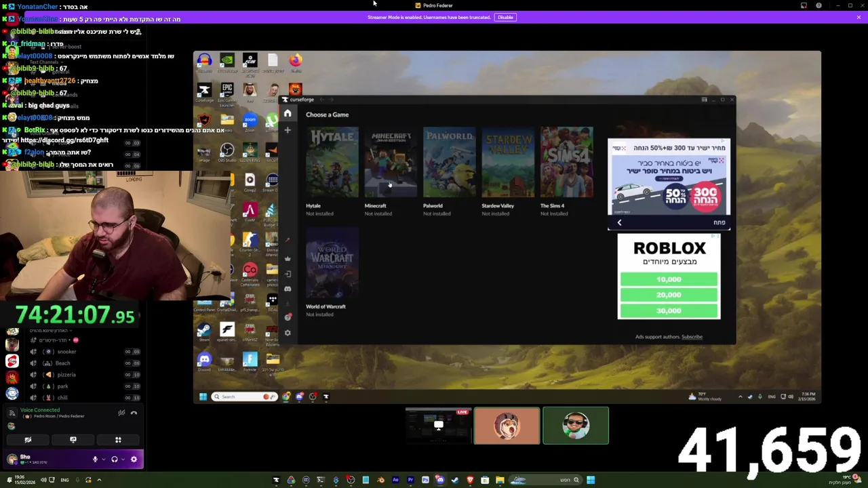Toggle noise suppression icon near Voice Connected
The height and width of the screenshot is (488, 868).
[x=121, y=413]
